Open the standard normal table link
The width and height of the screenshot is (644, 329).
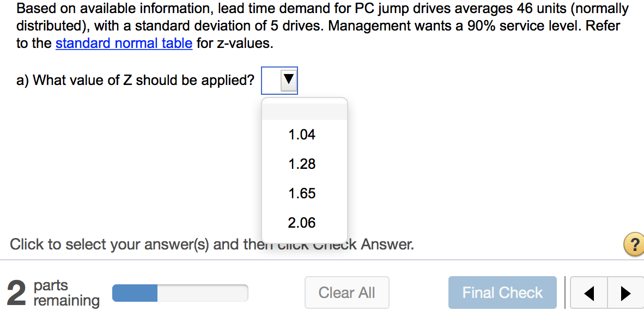click(124, 43)
